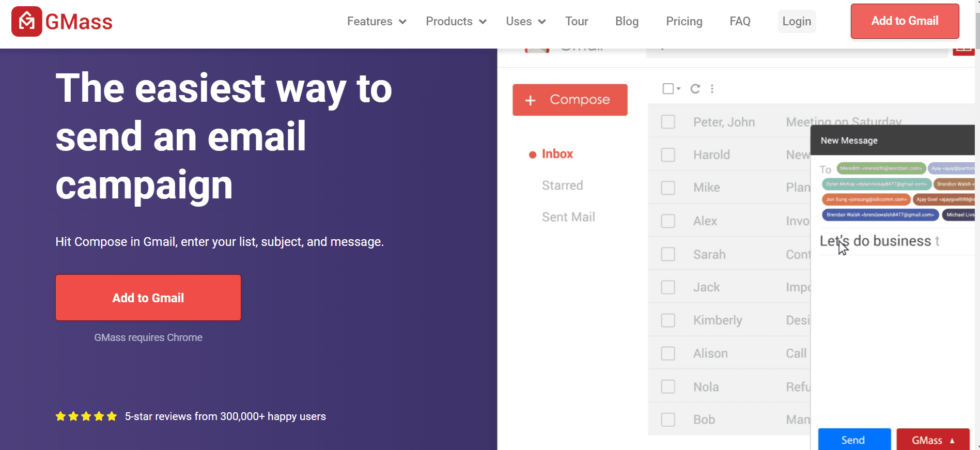980x450 pixels.
Task: Click the Brendan Walsh recipient chip
Action: (x=880, y=215)
